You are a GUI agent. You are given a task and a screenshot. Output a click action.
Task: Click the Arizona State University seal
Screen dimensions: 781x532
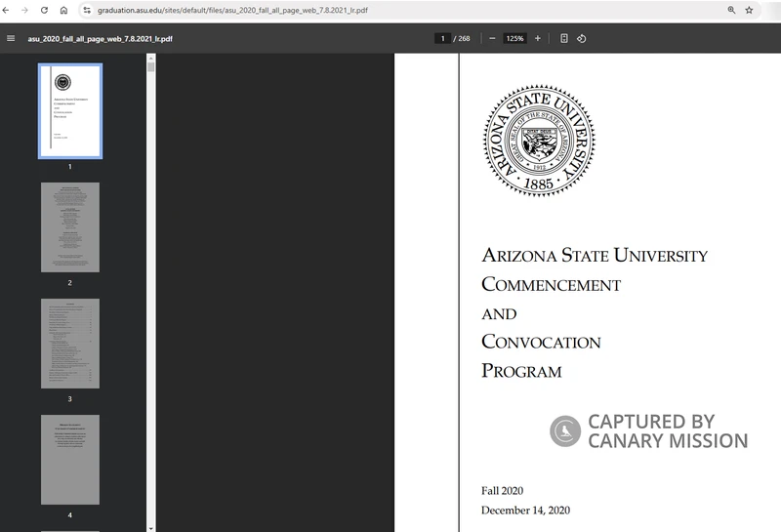[x=539, y=141]
